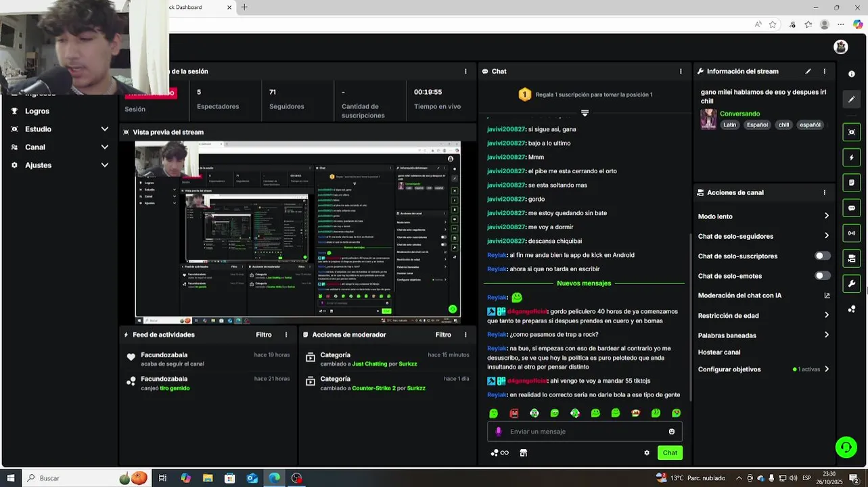Click the purple microphone icon in message box
The image size is (868, 487).
coord(499,432)
